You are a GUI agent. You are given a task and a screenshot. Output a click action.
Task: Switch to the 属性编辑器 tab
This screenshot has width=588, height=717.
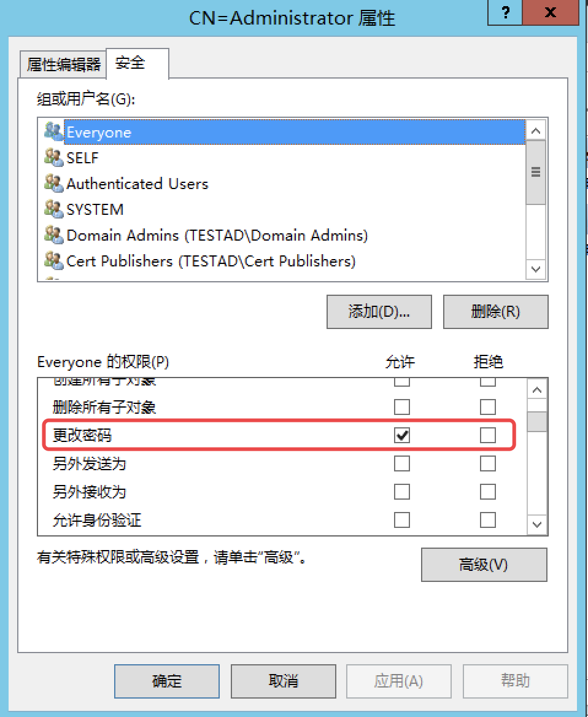(64, 64)
